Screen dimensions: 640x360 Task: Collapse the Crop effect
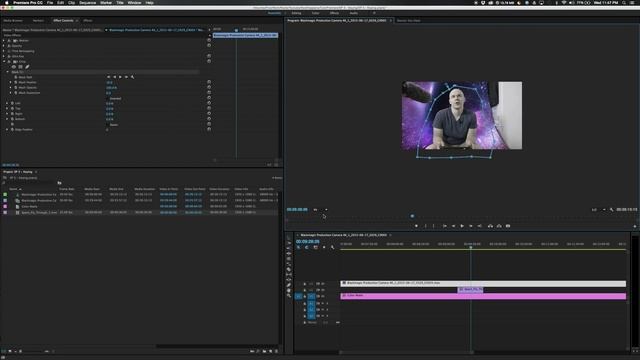point(4,61)
